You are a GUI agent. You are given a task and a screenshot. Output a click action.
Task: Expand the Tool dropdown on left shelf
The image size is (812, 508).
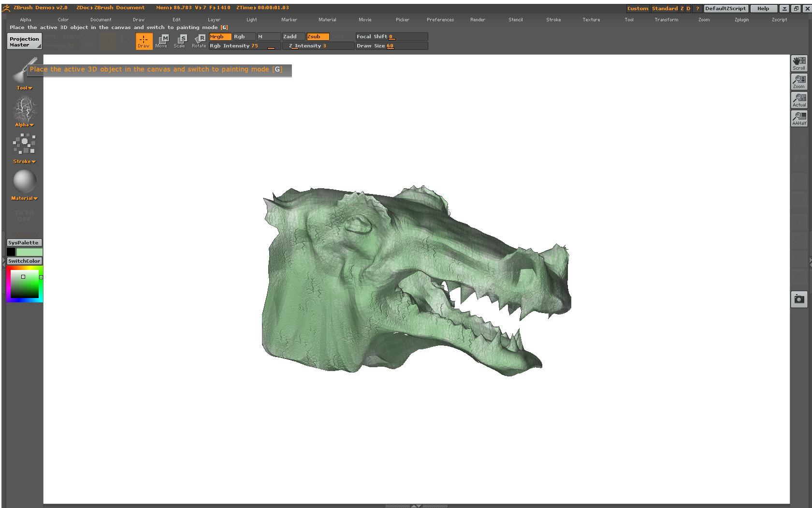[x=24, y=88]
